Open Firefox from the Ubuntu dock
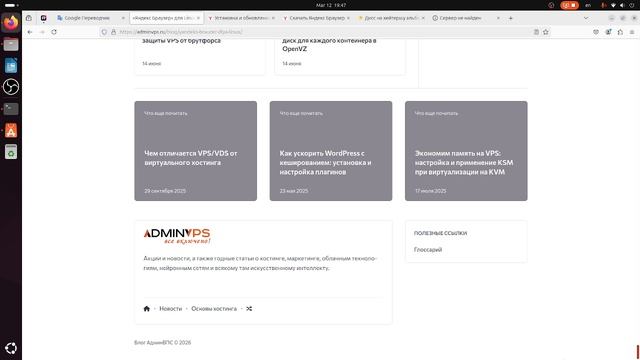The image size is (640, 360). [11, 22]
